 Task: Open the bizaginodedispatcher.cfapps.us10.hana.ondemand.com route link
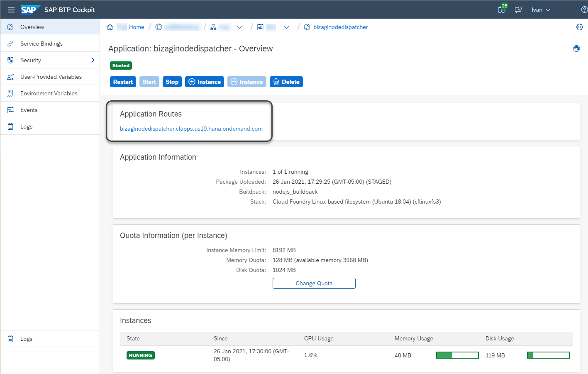tap(191, 129)
